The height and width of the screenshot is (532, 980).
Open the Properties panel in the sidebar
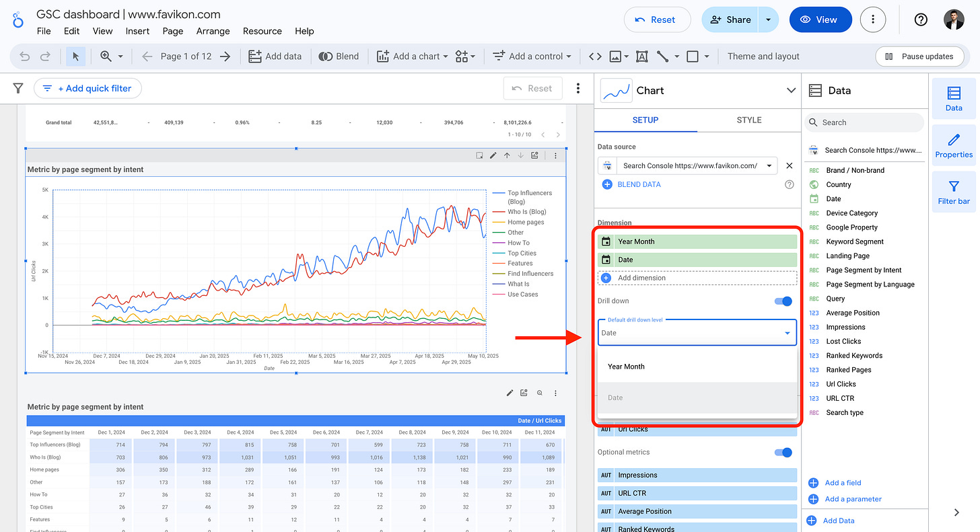coord(954,145)
